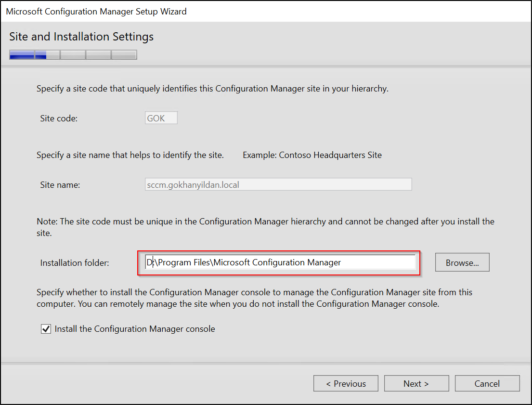The image size is (532, 405).
Task: Cancel the setup wizard
Action: click(487, 383)
